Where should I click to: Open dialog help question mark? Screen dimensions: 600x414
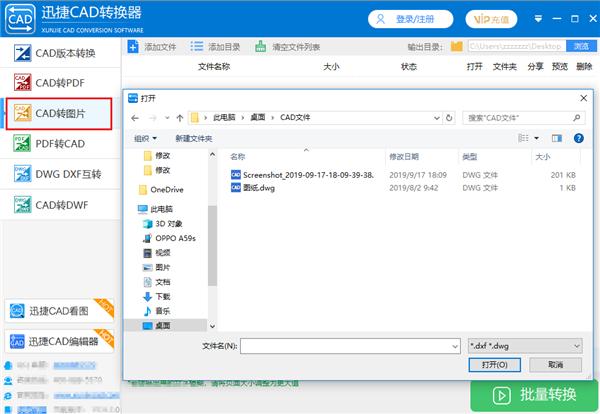[x=579, y=138]
